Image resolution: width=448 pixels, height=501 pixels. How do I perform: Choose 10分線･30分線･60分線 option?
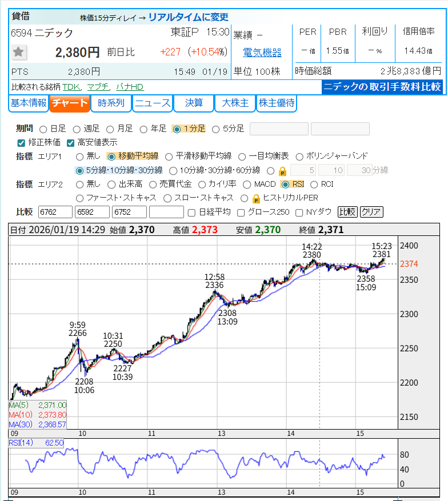173,171
